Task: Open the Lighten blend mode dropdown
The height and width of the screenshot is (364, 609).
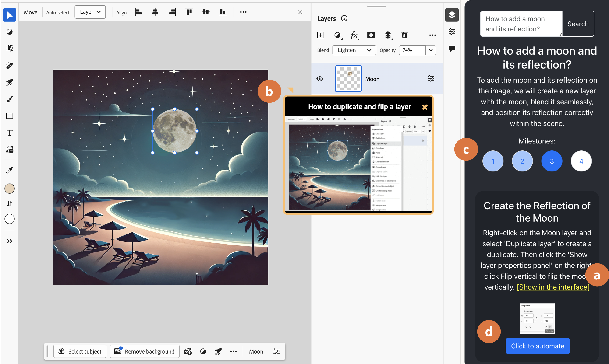Action: (354, 50)
